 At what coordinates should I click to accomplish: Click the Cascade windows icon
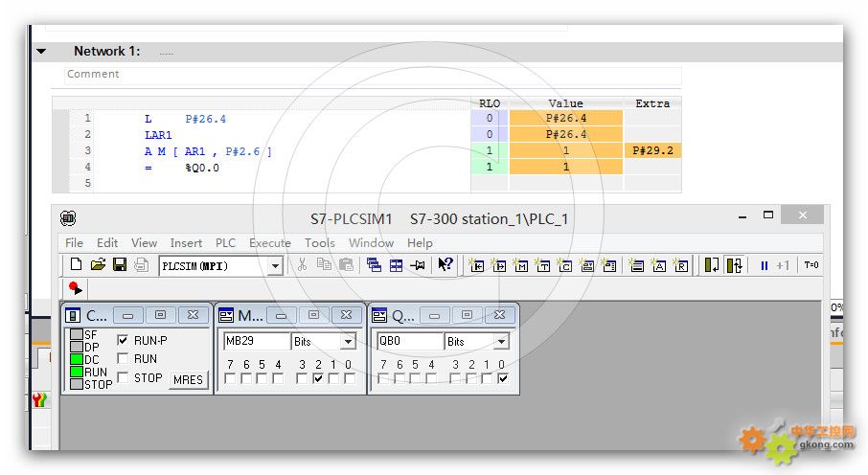click(x=375, y=265)
